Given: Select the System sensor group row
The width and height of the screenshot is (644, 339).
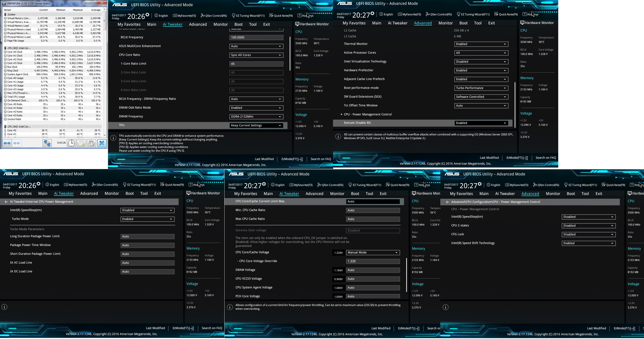Looking at the screenshot, I should tap(11, 15).
